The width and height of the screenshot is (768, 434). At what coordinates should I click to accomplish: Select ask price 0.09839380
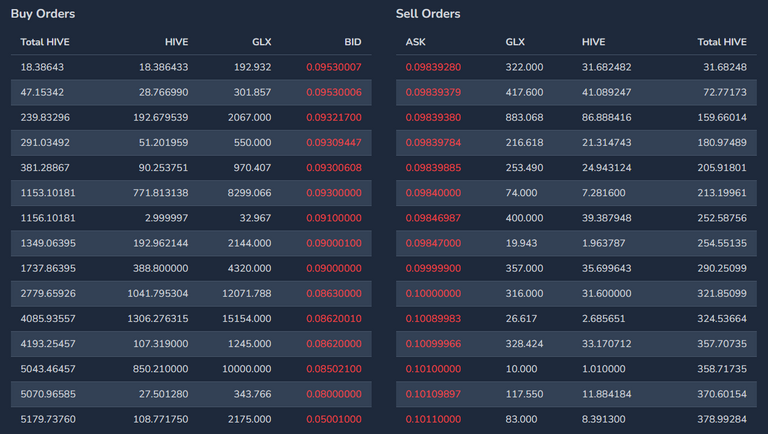point(433,118)
